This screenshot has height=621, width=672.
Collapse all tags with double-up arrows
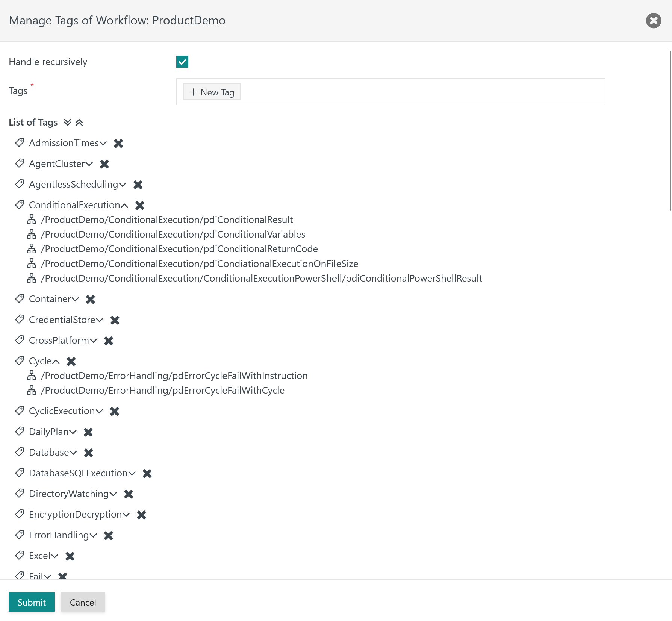pos(79,122)
